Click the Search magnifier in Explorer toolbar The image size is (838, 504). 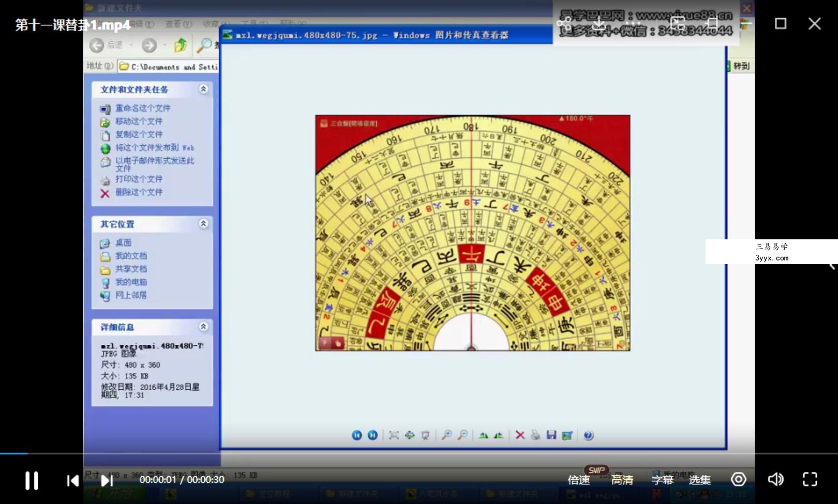tap(205, 45)
